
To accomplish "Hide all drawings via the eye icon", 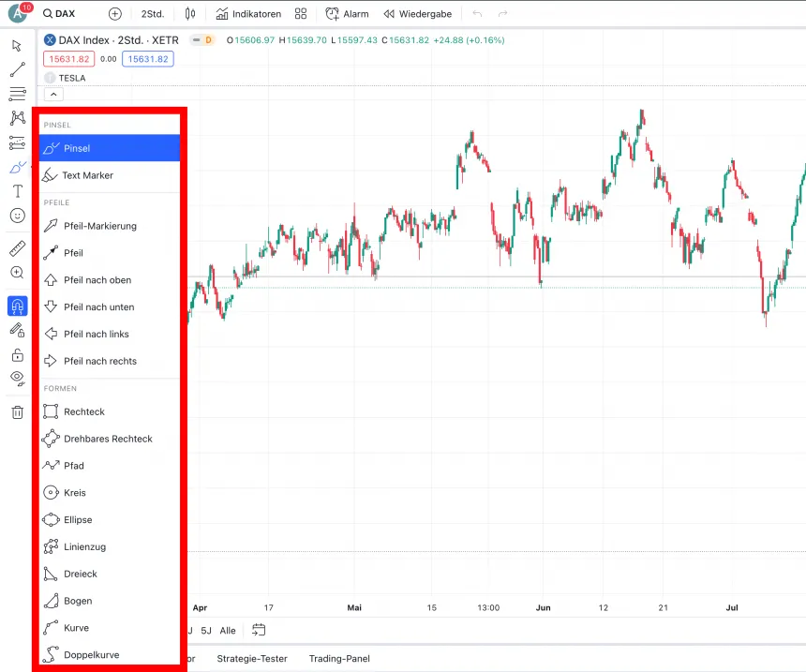I will tap(17, 379).
